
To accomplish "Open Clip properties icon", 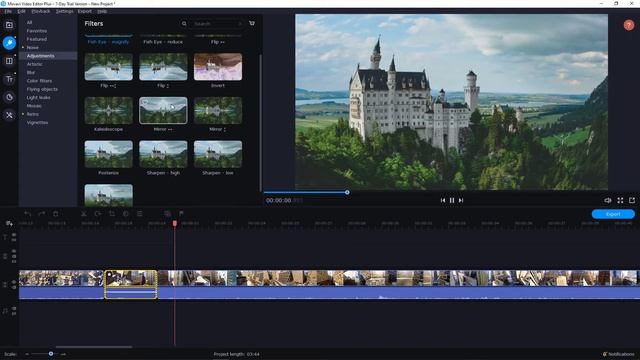I will click(140, 213).
